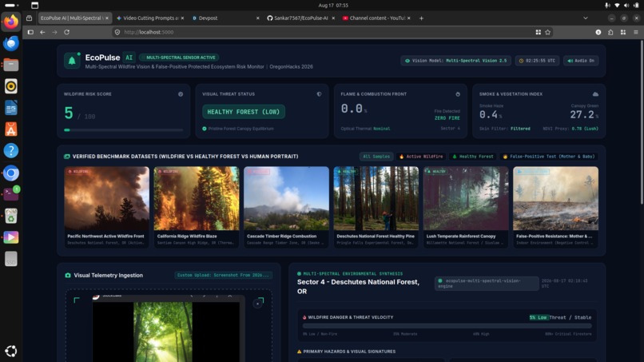644x362 pixels.
Task: Open the Terminal from the dock
Action: coord(11,193)
